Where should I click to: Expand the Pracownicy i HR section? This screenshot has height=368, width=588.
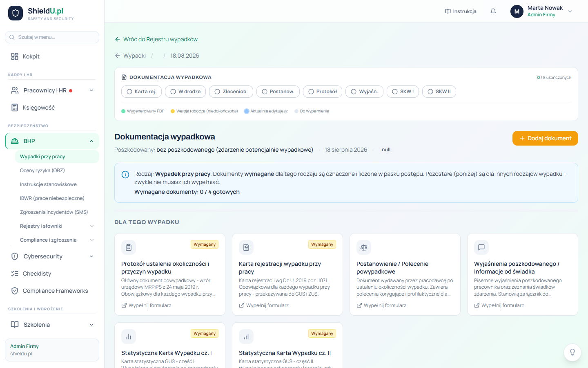click(52, 90)
